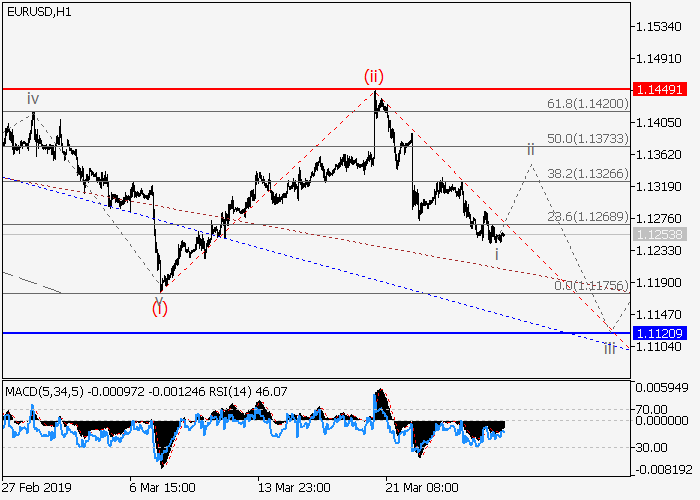
Task: Click the current price tag 1.12538
Action: [x=660, y=234]
